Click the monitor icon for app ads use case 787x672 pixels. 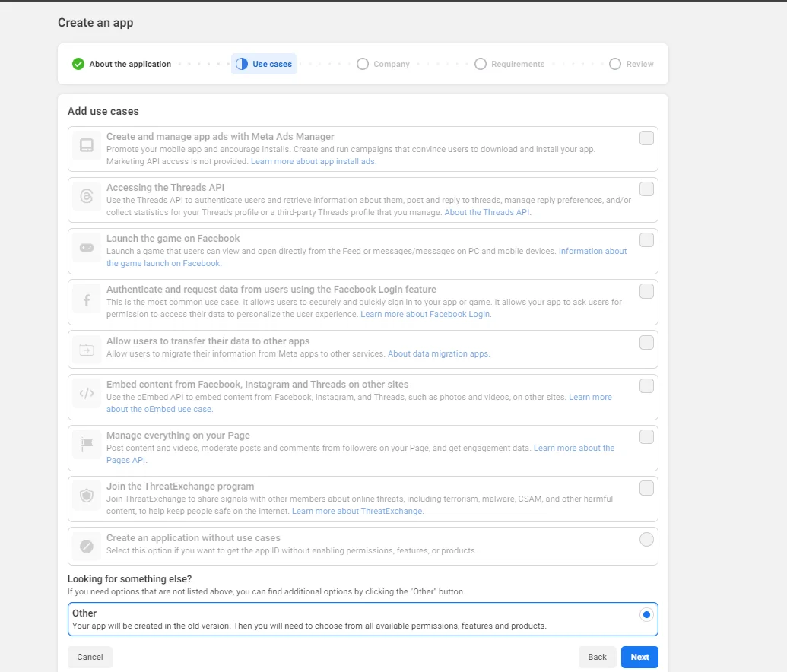click(x=87, y=145)
